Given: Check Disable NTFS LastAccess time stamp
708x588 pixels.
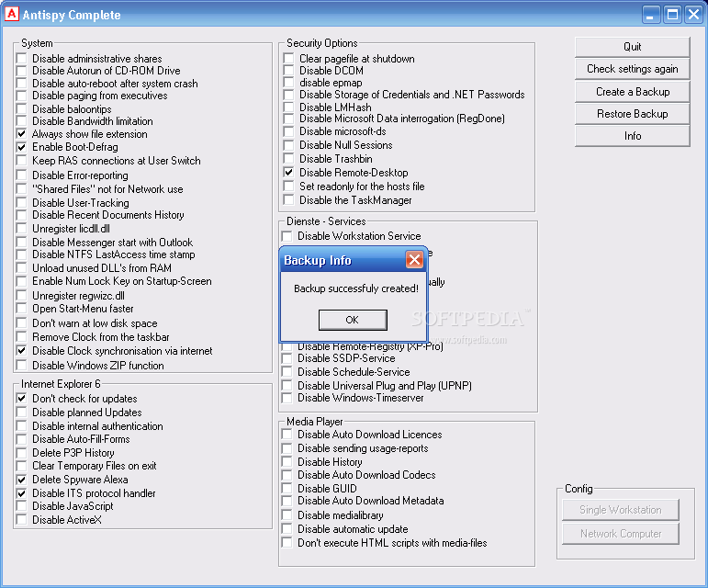Looking at the screenshot, I should coord(21,254).
